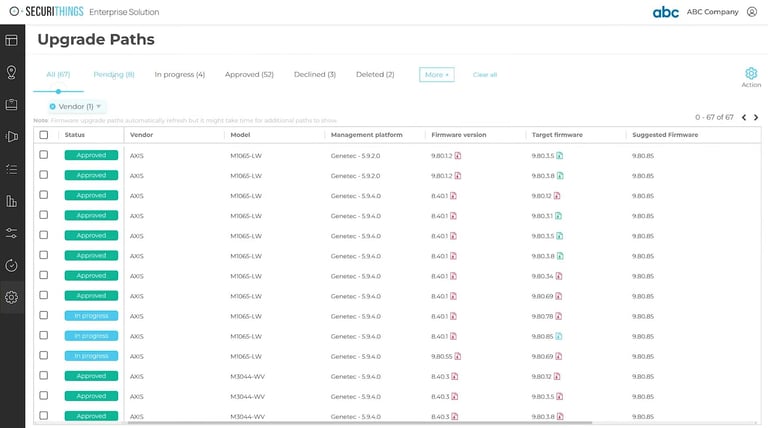
Task: Open the dashboard icon in sidebar
Action: pos(11,41)
